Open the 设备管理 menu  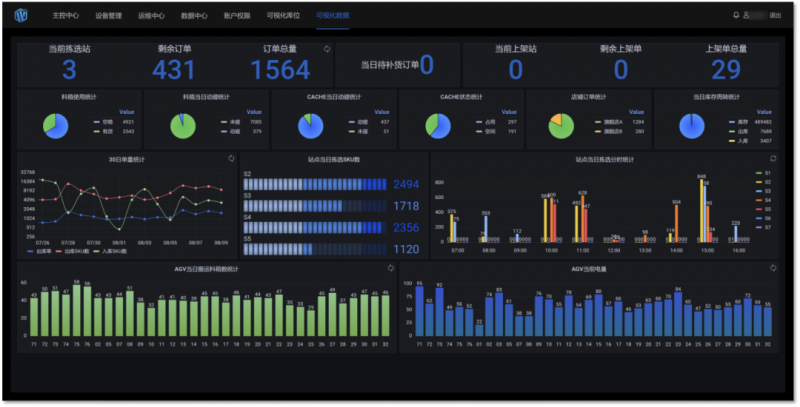108,17
